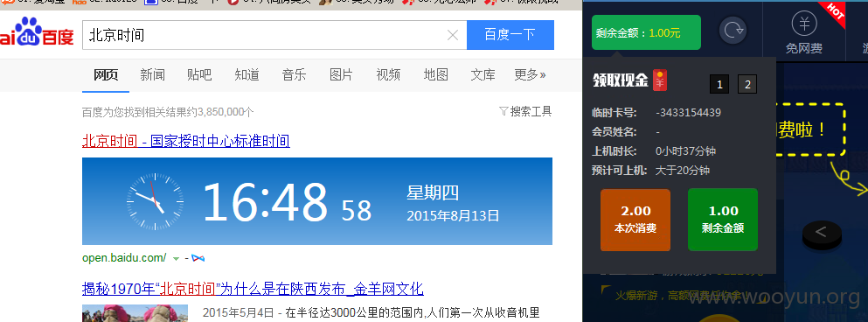Open the 文库 tab
Screen dimensions: 868x322
[483, 75]
